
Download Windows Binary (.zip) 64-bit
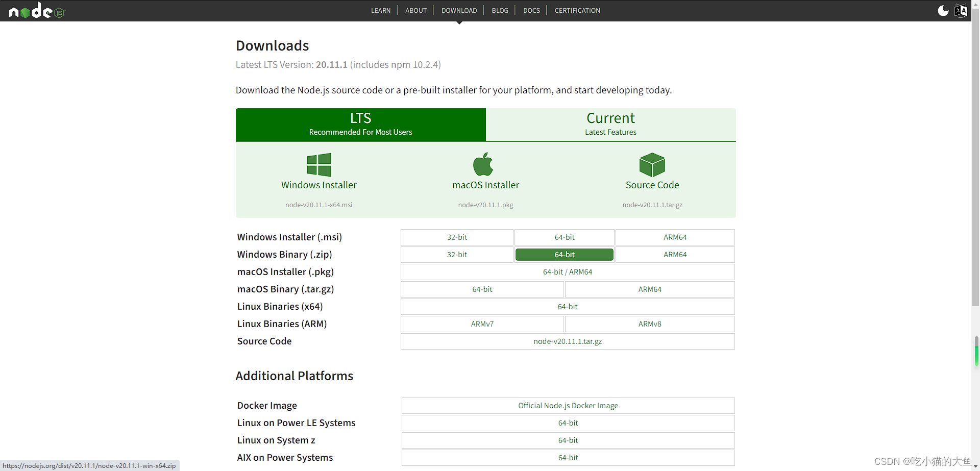(565, 255)
